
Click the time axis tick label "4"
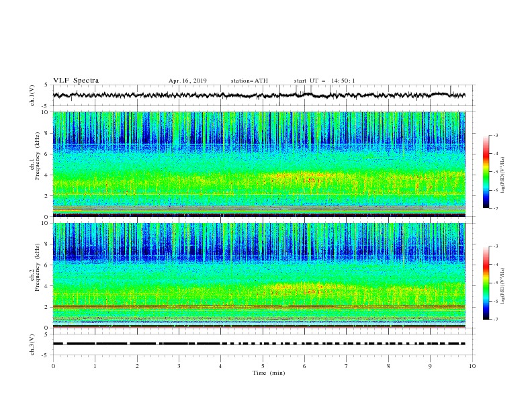point(220,366)
